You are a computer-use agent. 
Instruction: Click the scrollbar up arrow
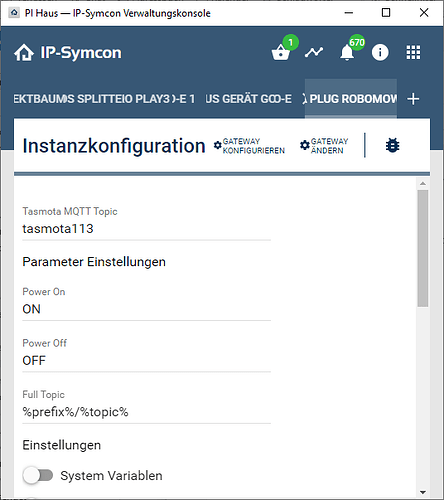point(423,183)
